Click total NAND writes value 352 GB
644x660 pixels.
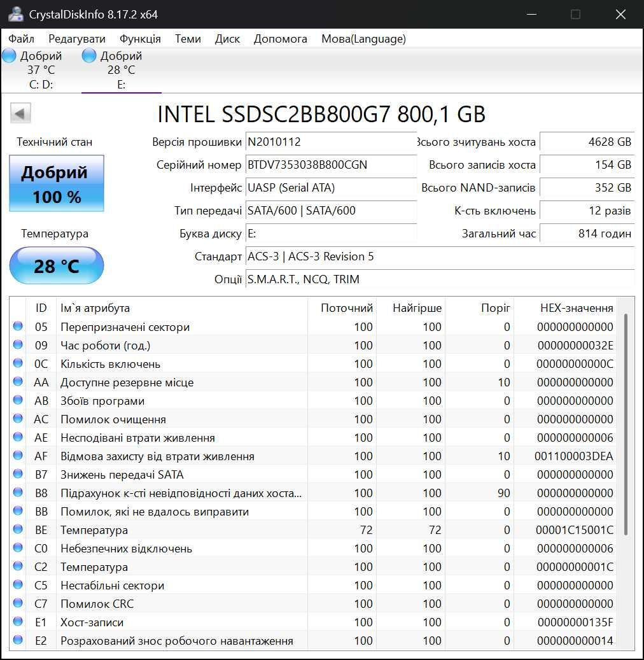tap(587, 187)
